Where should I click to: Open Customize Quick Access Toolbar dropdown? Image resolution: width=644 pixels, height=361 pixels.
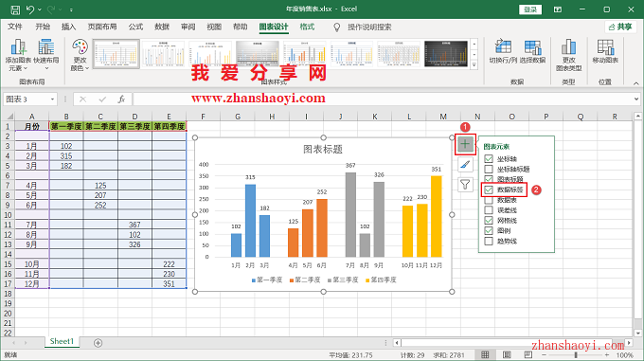click(71, 9)
